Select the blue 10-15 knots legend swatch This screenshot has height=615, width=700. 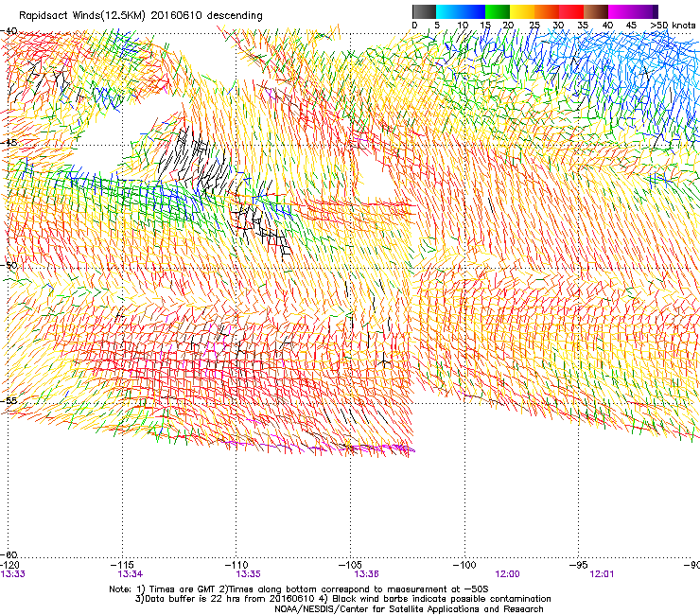click(x=473, y=11)
